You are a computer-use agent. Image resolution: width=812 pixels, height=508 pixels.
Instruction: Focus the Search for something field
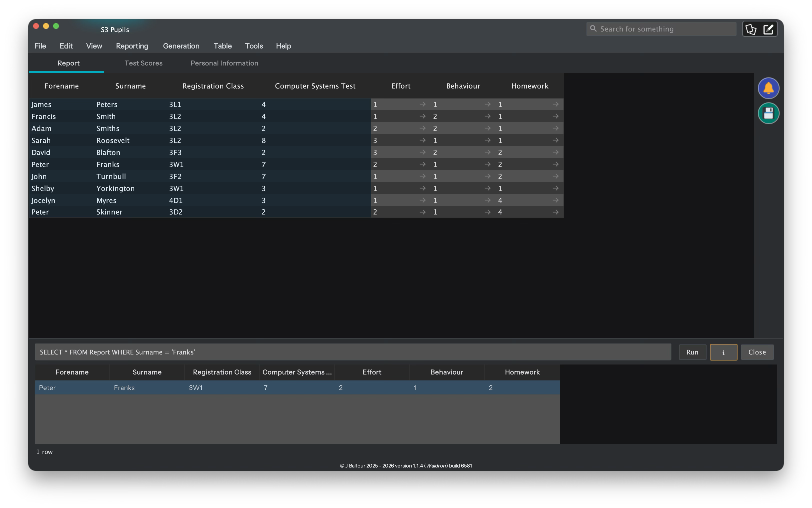[x=661, y=29]
